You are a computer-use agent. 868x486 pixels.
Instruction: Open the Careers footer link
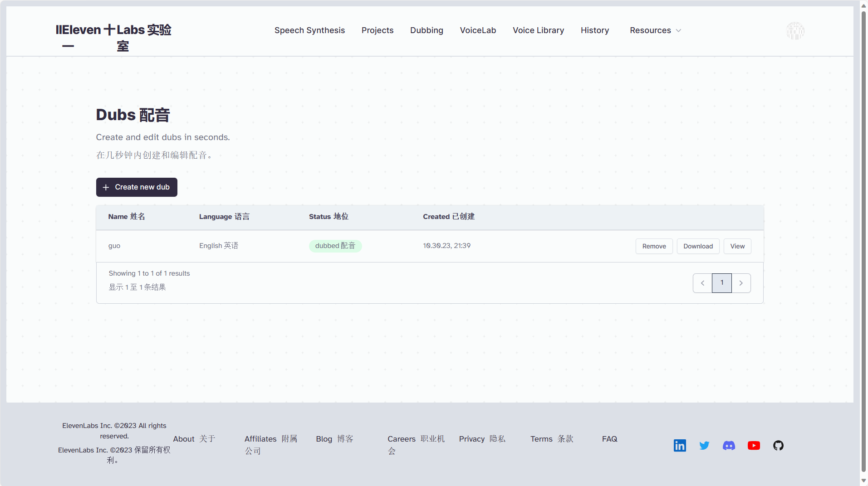tap(416, 445)
